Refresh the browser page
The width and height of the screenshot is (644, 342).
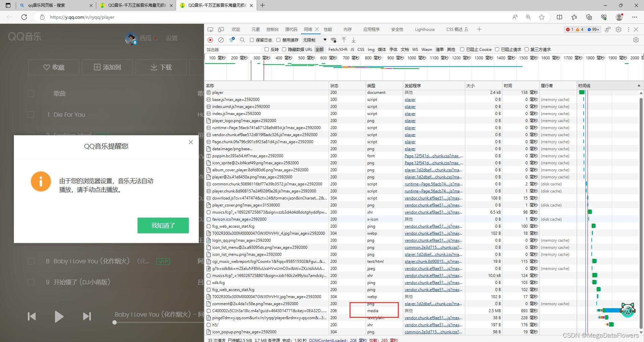click(24, 17)
